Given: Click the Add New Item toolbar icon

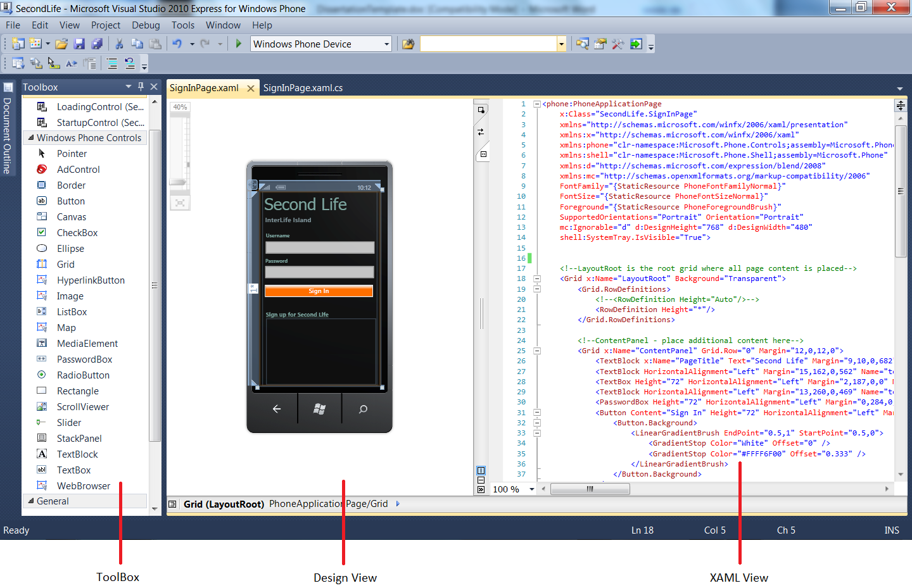Looking at the screenshot, I should [x=35, y=44].
